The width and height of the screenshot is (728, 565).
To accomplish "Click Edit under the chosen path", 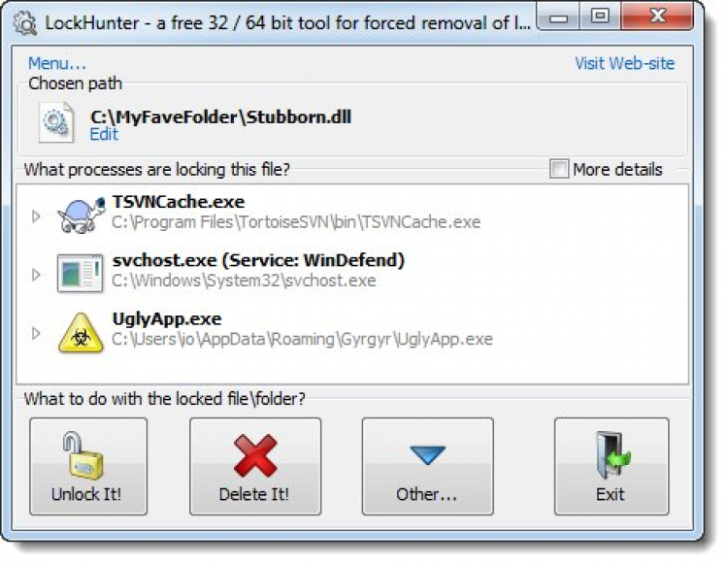I will tap(104, 134).
